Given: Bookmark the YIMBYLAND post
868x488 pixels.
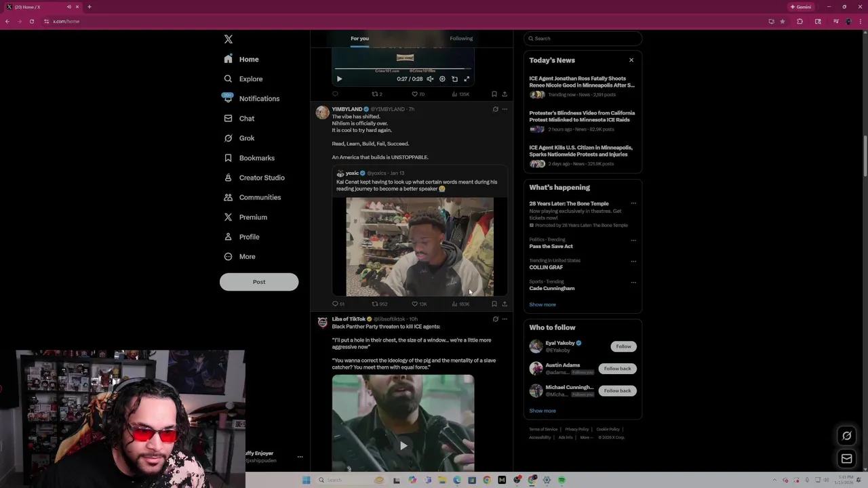Looking at the screenshot, I should click(494, 304).
